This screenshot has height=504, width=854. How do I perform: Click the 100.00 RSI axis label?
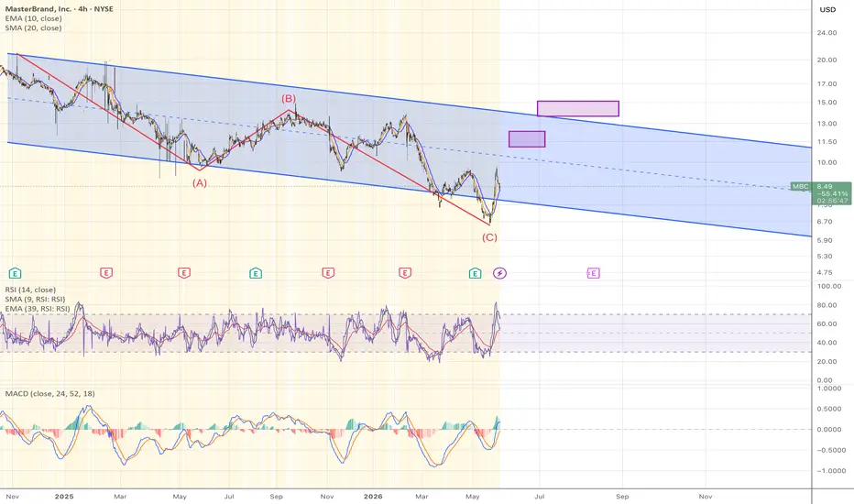coord(829,286)
